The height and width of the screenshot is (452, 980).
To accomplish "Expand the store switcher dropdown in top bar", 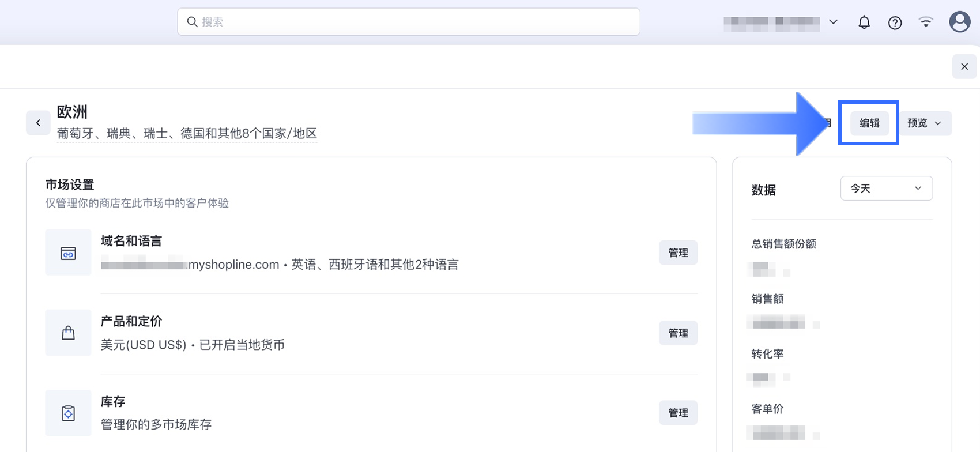I will click(834, 21).
